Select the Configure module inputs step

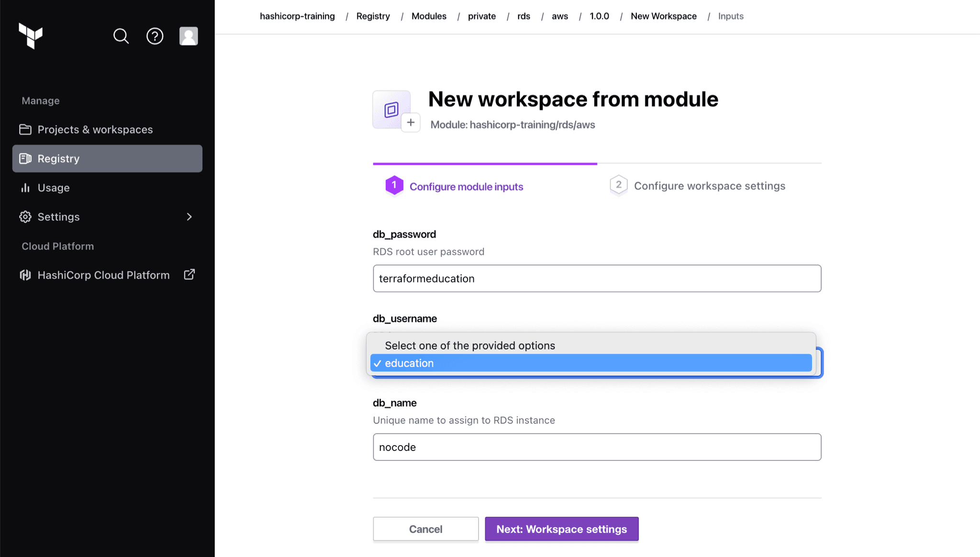click(467, 186)
